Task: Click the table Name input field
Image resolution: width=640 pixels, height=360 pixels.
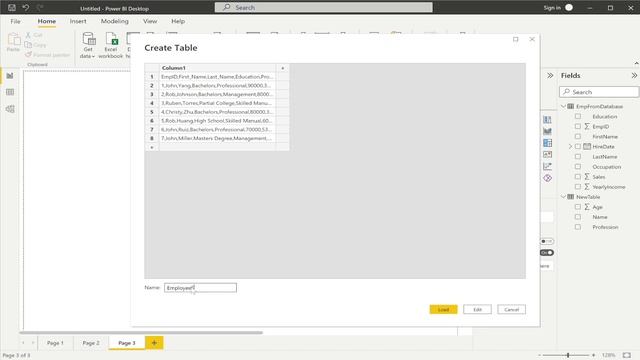Action: tap(200, 288)
